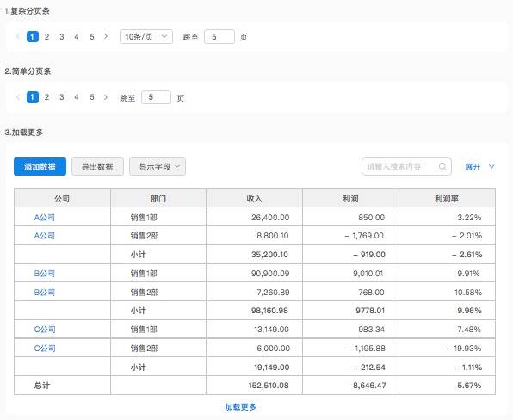513x420 pixels.
Task: Focus the jump-to page input in simple pagination
Action: point(156,97)
